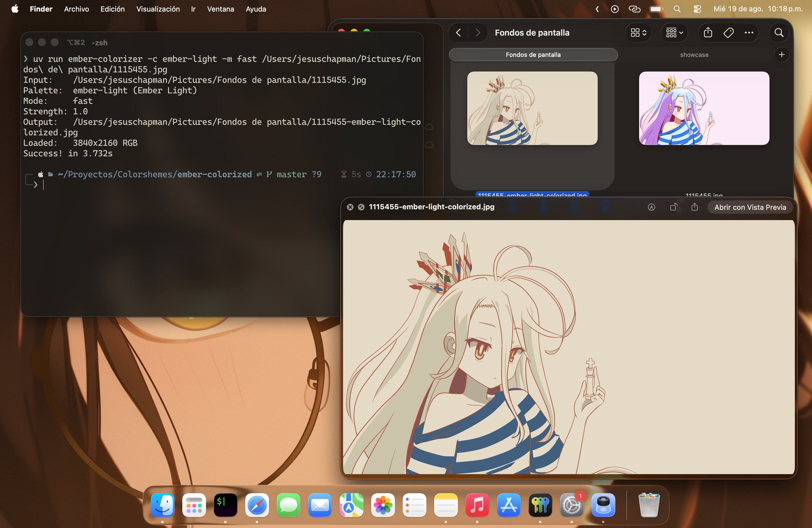This screenshot has width=812, height=528.
Task: Open System Settings from the Dock
Action: (572, 505)
